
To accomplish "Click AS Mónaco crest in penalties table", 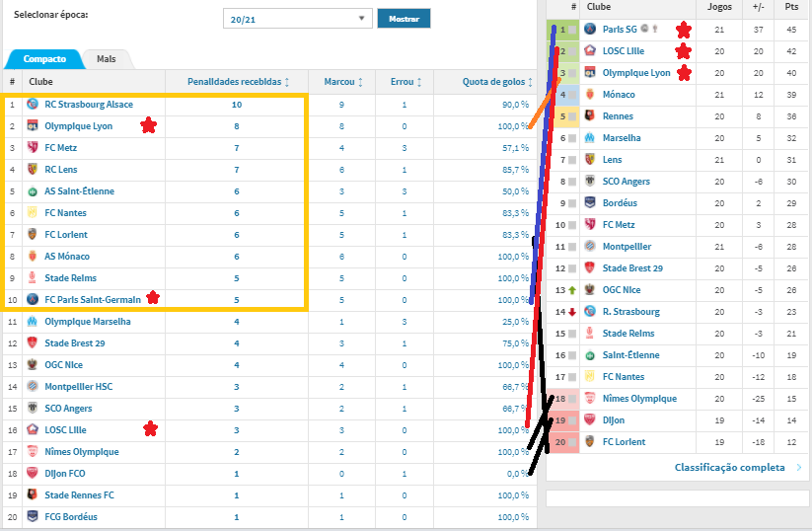I will 33,257.
